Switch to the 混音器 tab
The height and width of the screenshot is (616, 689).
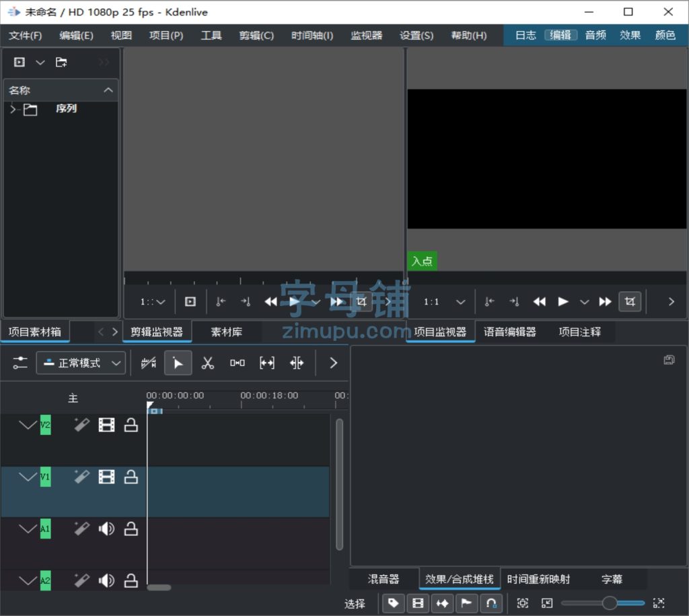coord(383,580)
